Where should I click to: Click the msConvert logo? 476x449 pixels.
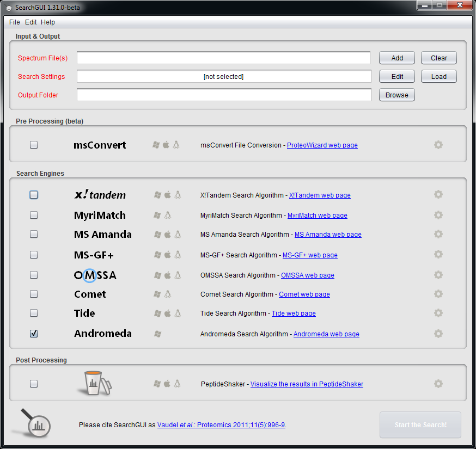[100, 145]
